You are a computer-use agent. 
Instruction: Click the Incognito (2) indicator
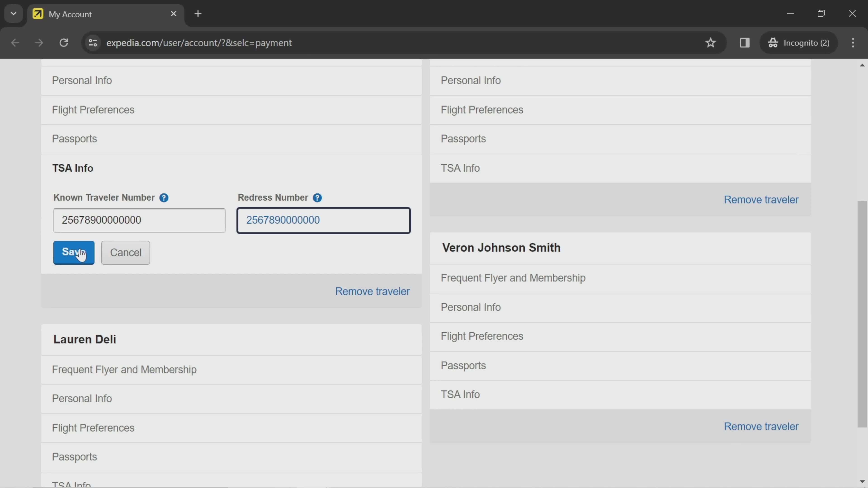point(799,43)
